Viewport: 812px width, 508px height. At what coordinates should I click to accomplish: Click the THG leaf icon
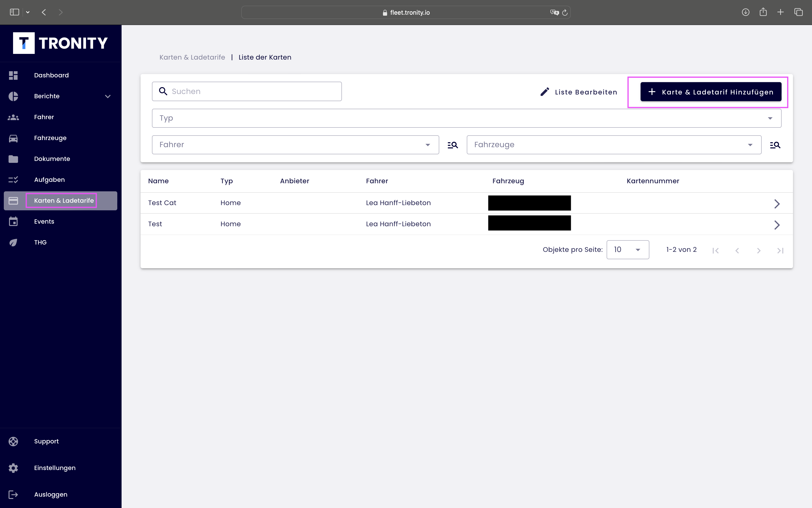point(13,243)
